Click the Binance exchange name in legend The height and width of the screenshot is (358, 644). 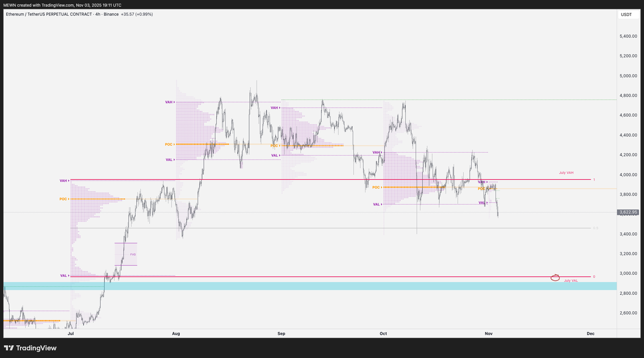coord(111,14)
